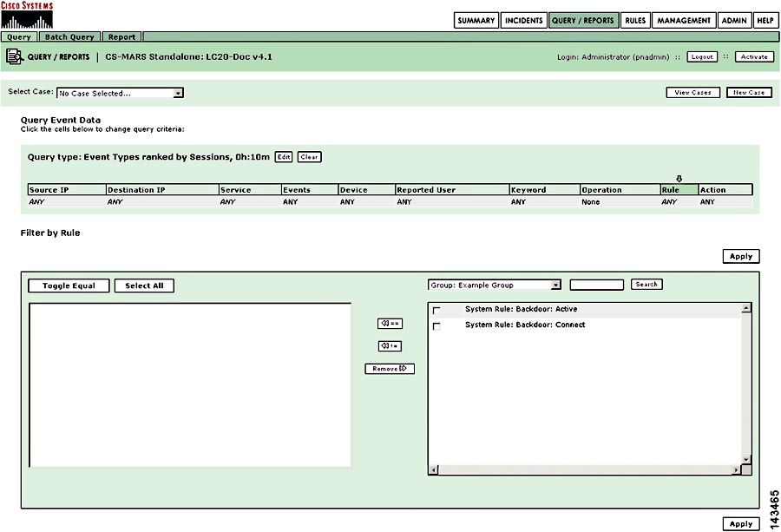Click the Source IP column header

[67, 190]
